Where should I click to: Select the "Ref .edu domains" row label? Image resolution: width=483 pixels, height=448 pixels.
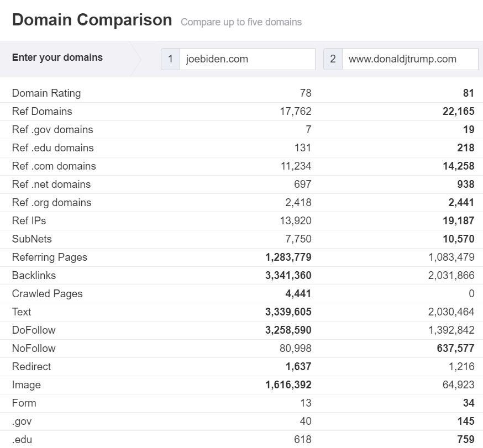tap(53, 148)
